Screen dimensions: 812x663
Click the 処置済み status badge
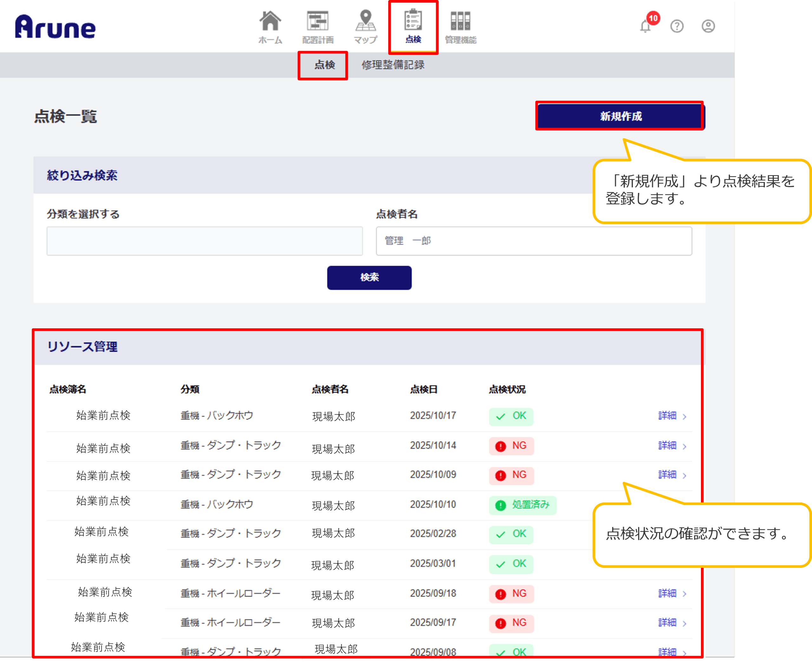523,505
